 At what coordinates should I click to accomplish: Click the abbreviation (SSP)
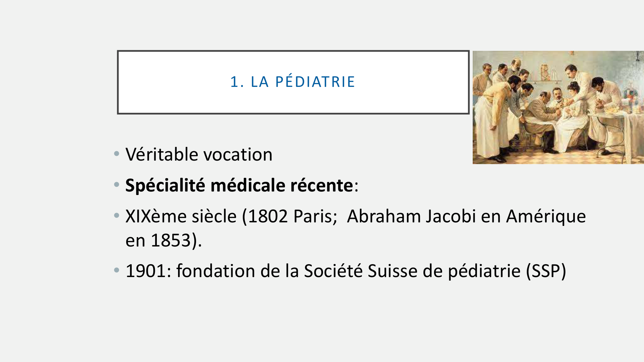(546, 271)
